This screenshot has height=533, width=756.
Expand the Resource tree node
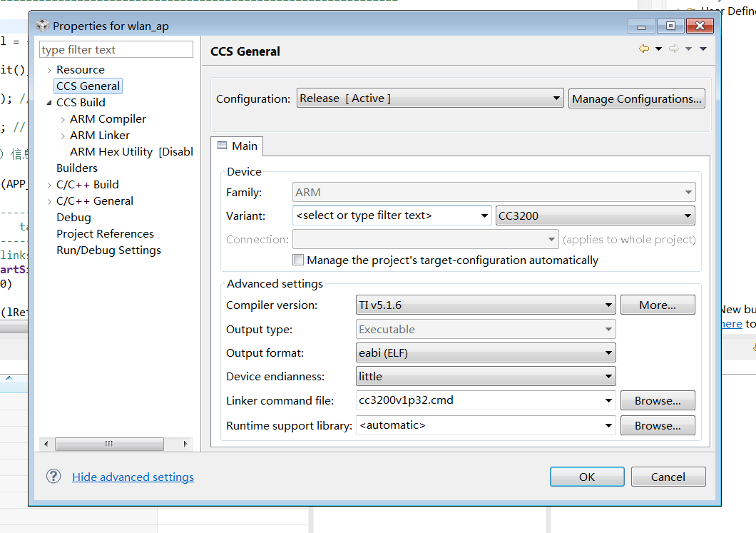[49, 70]
